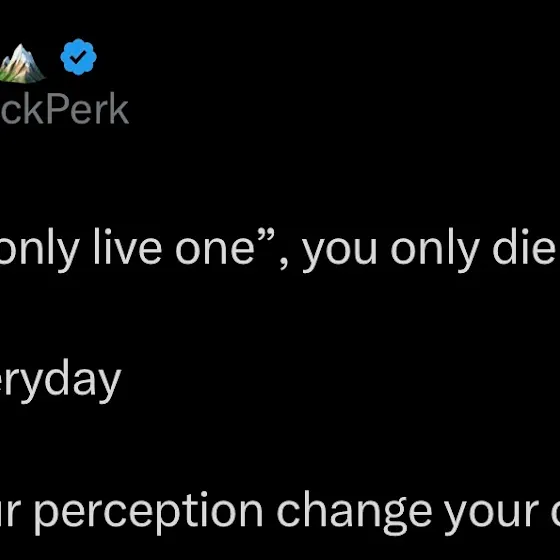Click the closing quotation mark after "one"
560x560 pixels.
(x=266, y=236)
